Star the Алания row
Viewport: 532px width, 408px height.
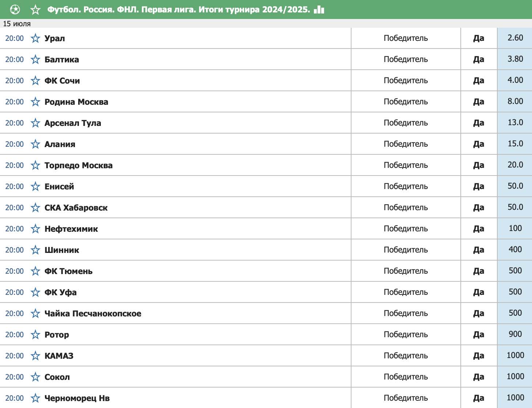[35, 144]
